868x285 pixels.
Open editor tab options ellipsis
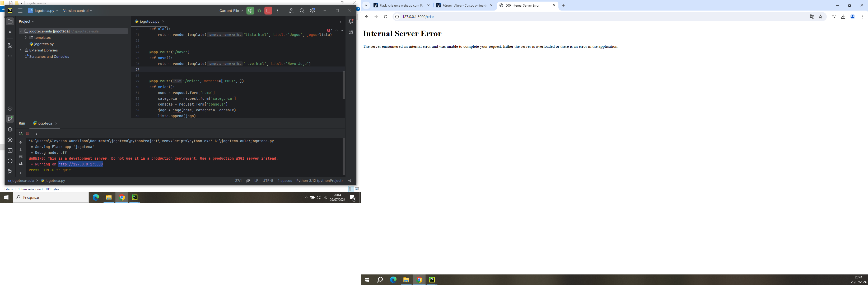pos(340,22)
